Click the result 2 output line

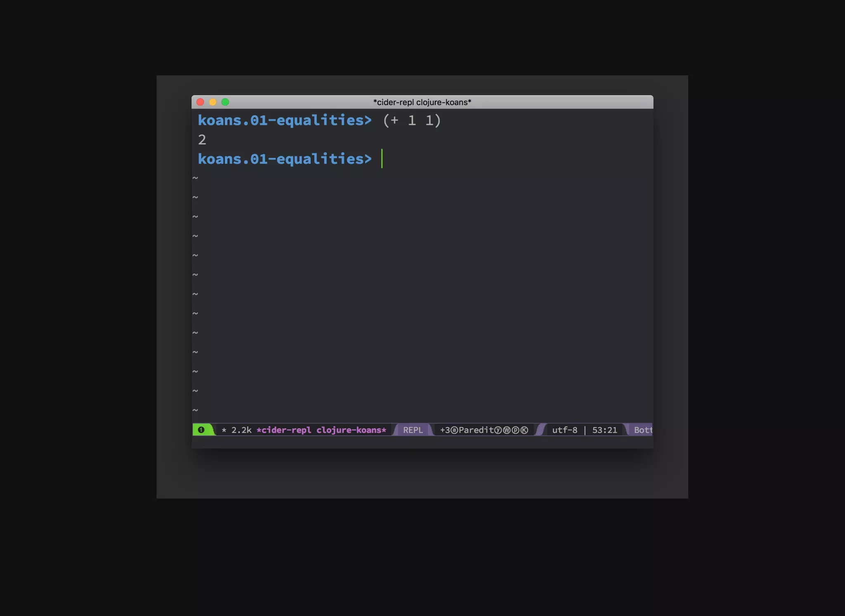202,140
